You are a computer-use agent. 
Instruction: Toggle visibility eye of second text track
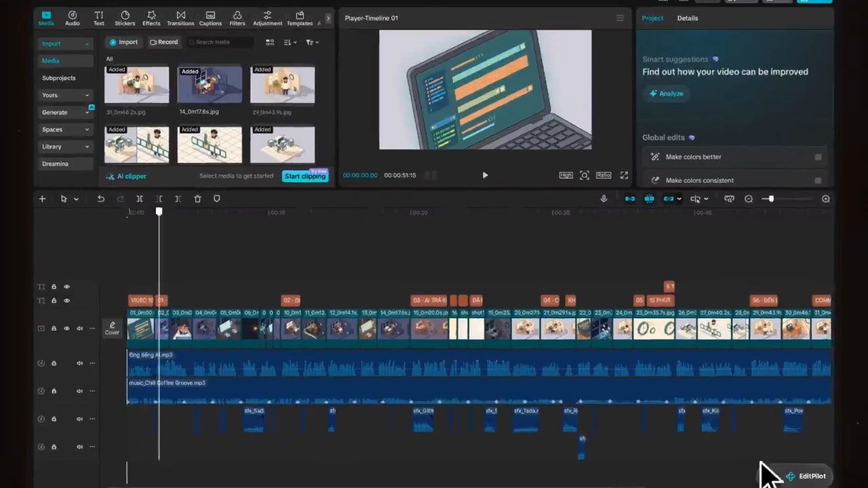coord(66,300)
